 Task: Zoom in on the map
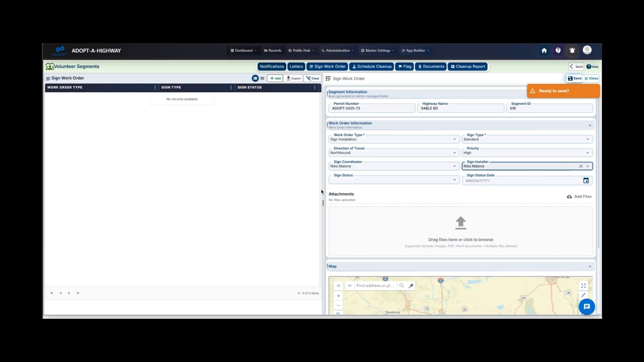[338, 296]
